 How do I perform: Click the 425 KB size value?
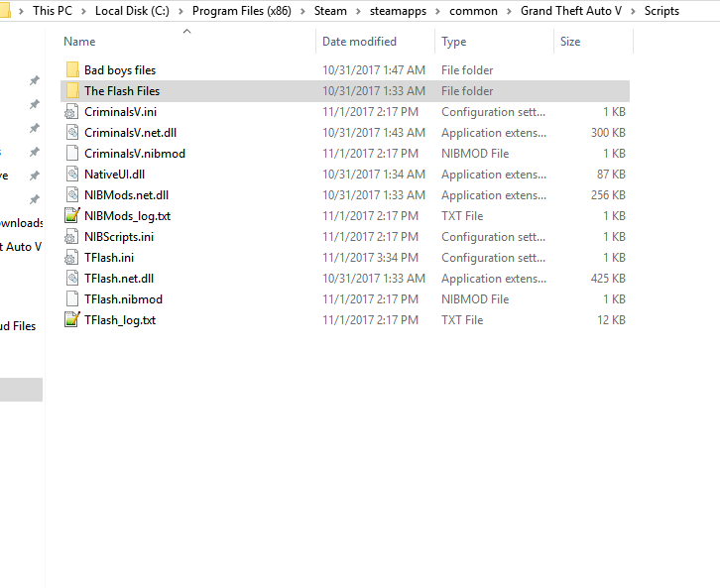click(608, 279)
